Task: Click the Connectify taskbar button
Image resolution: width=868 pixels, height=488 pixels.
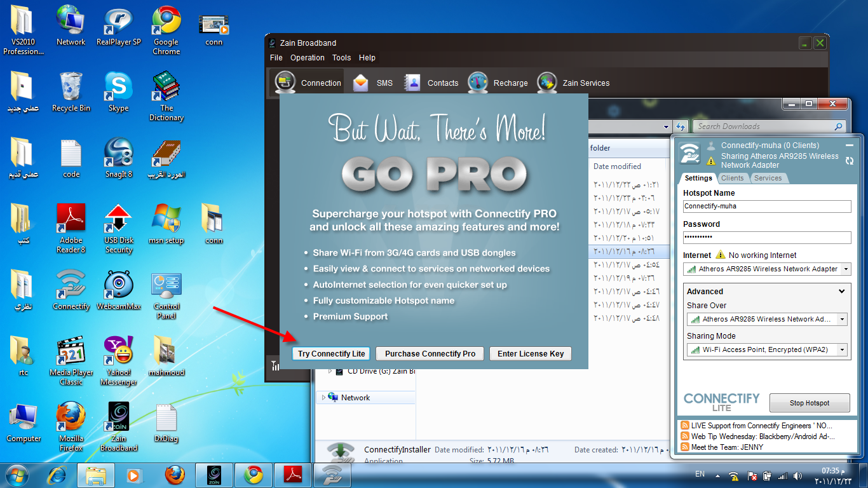Action: 332,475
